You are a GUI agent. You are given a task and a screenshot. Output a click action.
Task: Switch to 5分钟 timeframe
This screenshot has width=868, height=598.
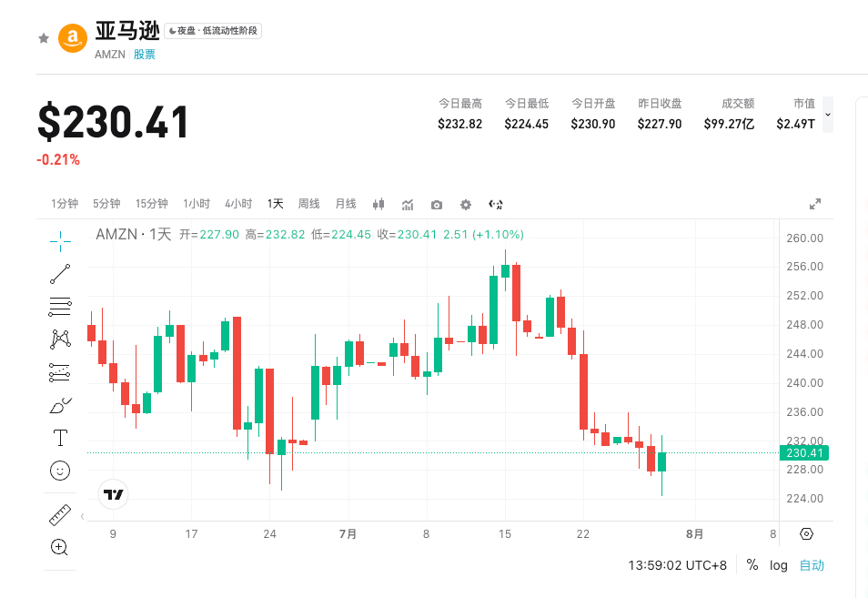tap(106, 204)
